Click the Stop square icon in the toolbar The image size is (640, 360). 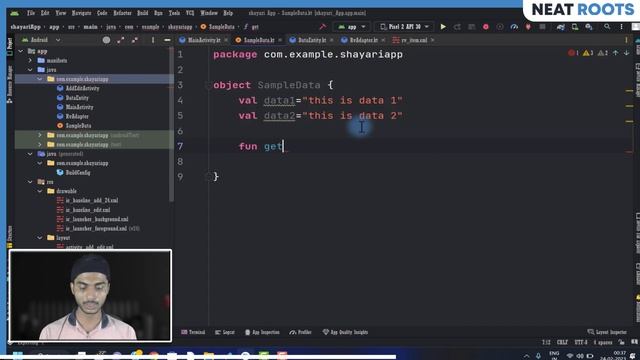542,27
